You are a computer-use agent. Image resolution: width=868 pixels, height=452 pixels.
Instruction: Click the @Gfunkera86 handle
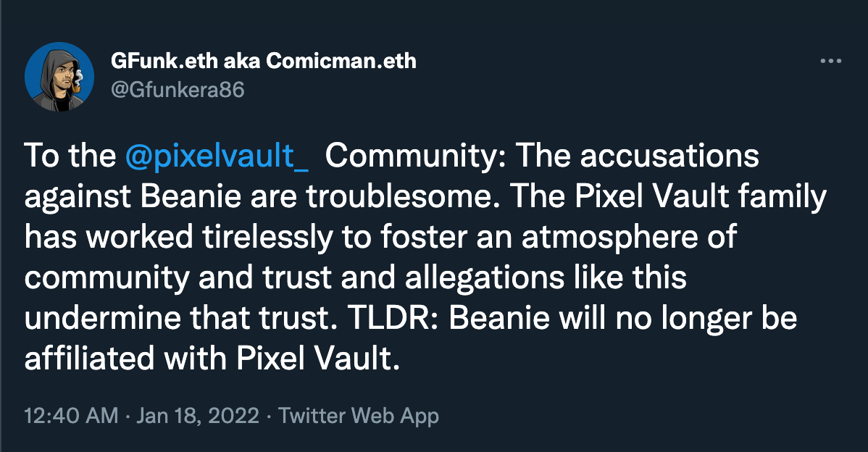tap(177, 89)
